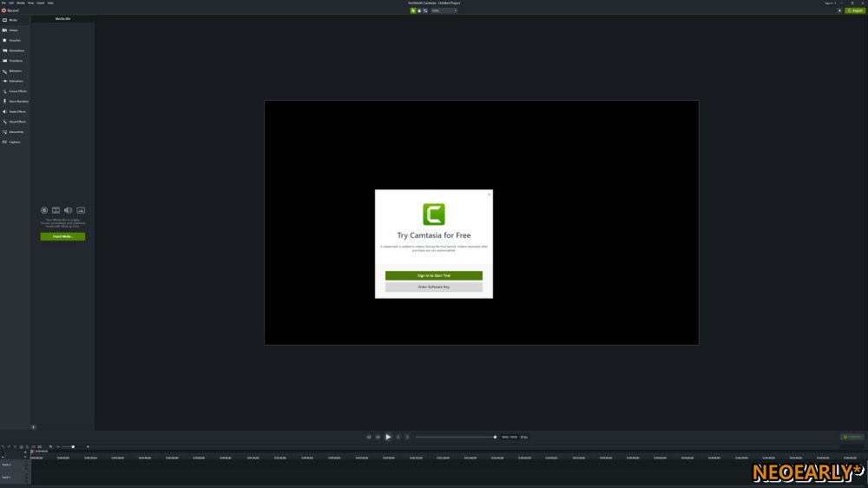Open the Sign In dropdown

tap(830, 3)
